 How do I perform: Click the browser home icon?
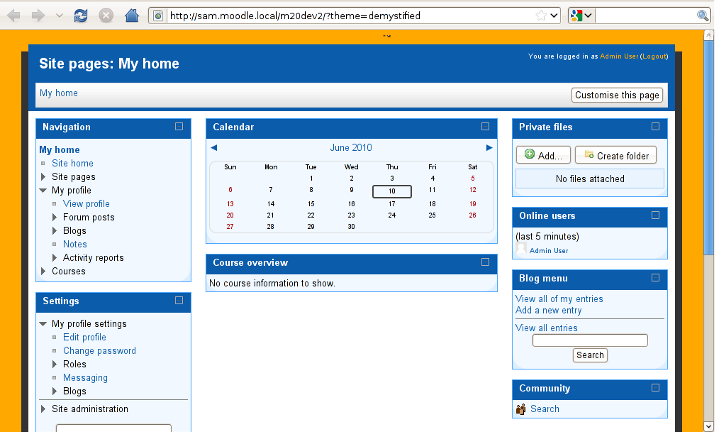pyautogui.click(x=132, y=15)
